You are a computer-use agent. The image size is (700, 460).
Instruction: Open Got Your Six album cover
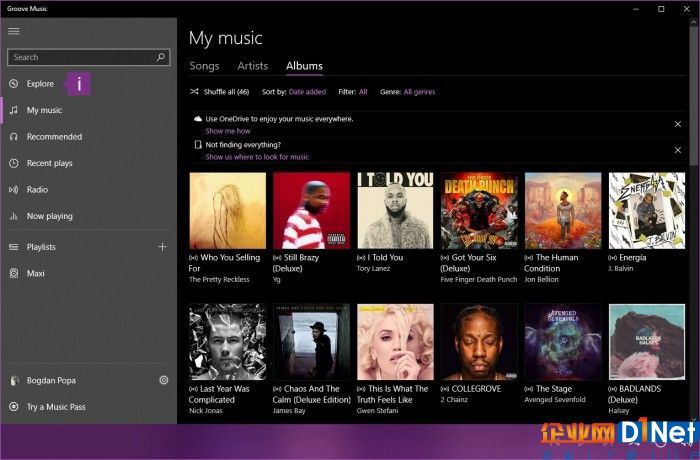click(x=479, y=210)
